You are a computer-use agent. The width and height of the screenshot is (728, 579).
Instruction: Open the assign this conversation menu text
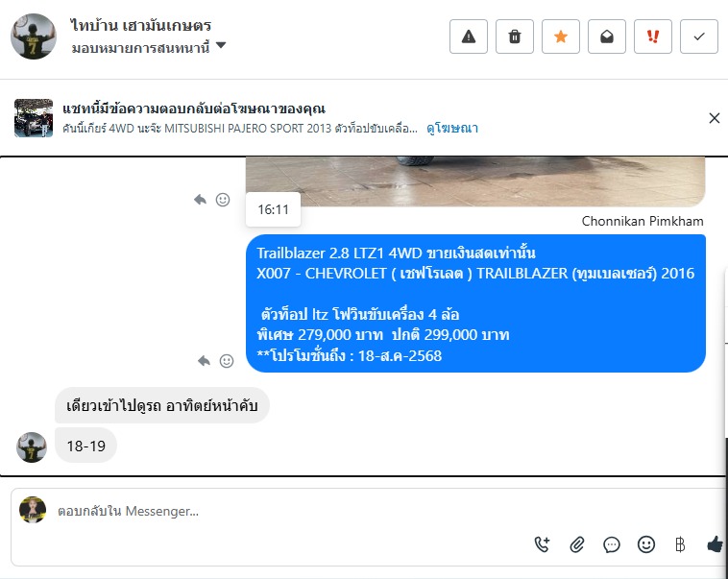coord(140,47)
